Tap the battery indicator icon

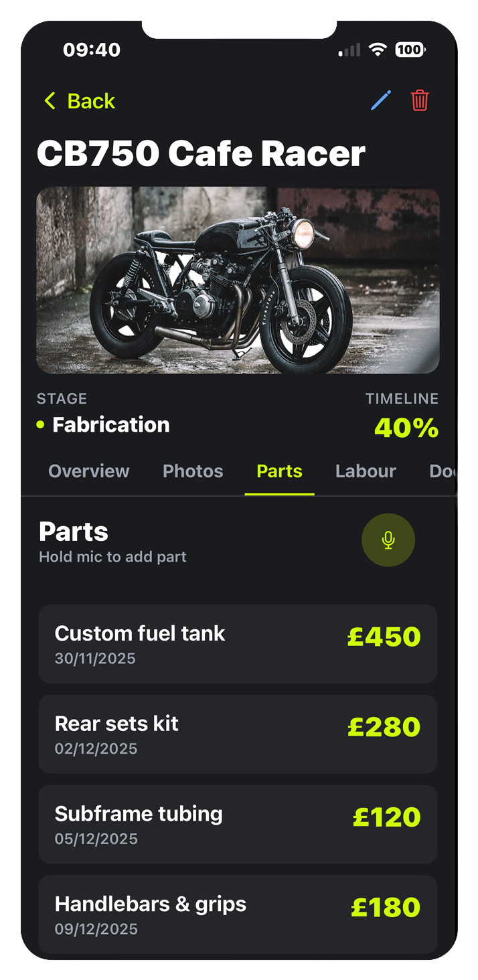coord(409,50)
